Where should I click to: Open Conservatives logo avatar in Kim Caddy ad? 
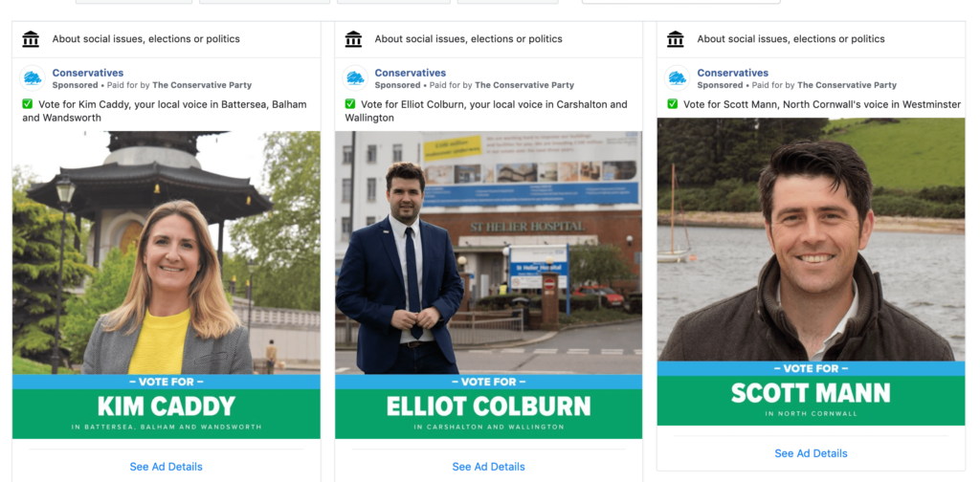(x=33, y=78)
